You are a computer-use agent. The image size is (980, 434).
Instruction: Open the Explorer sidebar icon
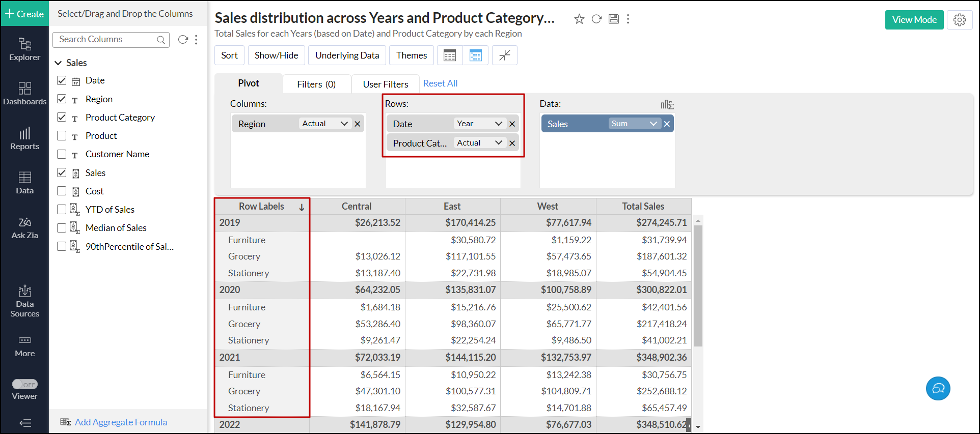(x=24, y=49)
